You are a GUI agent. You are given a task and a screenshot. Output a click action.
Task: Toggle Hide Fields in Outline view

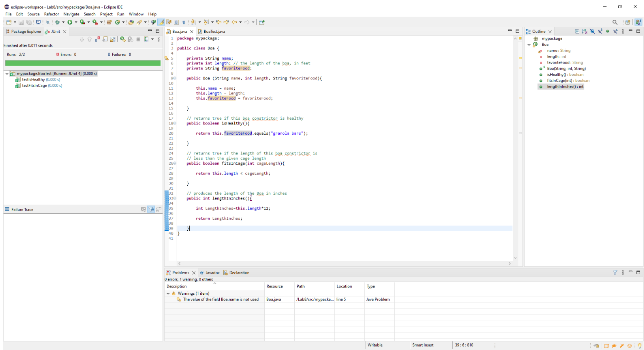[592, 31]
